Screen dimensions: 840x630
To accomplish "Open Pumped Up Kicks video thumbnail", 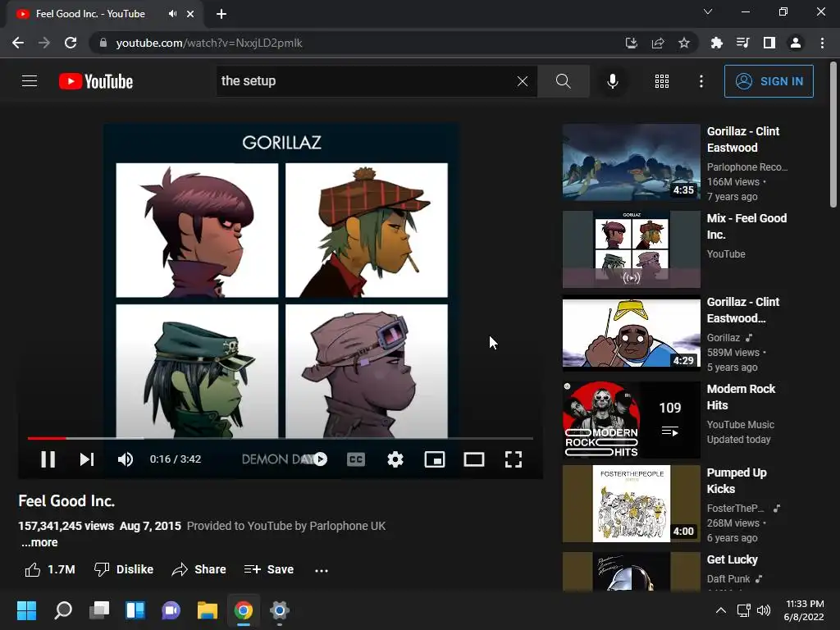I will [x=631, y=504].
